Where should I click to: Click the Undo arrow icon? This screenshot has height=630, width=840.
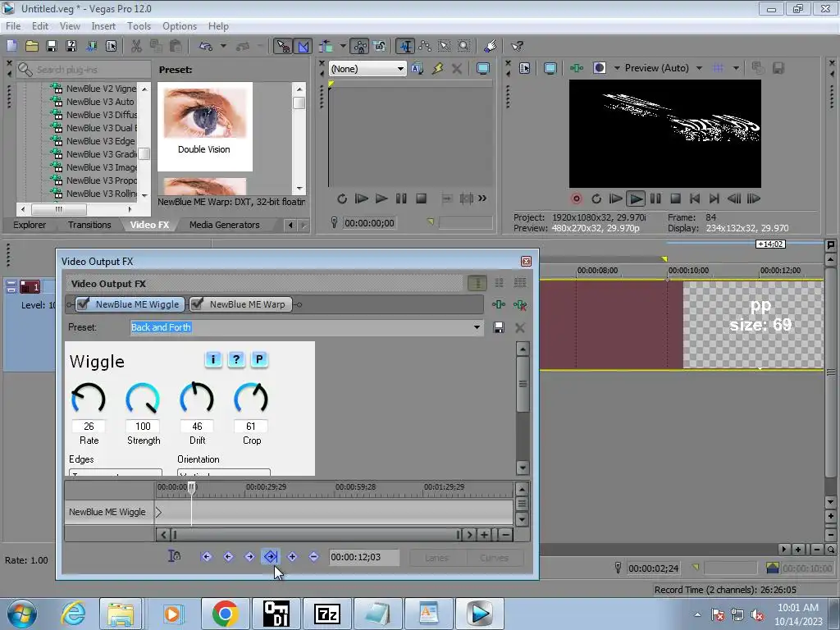click(x=206, y=47)
